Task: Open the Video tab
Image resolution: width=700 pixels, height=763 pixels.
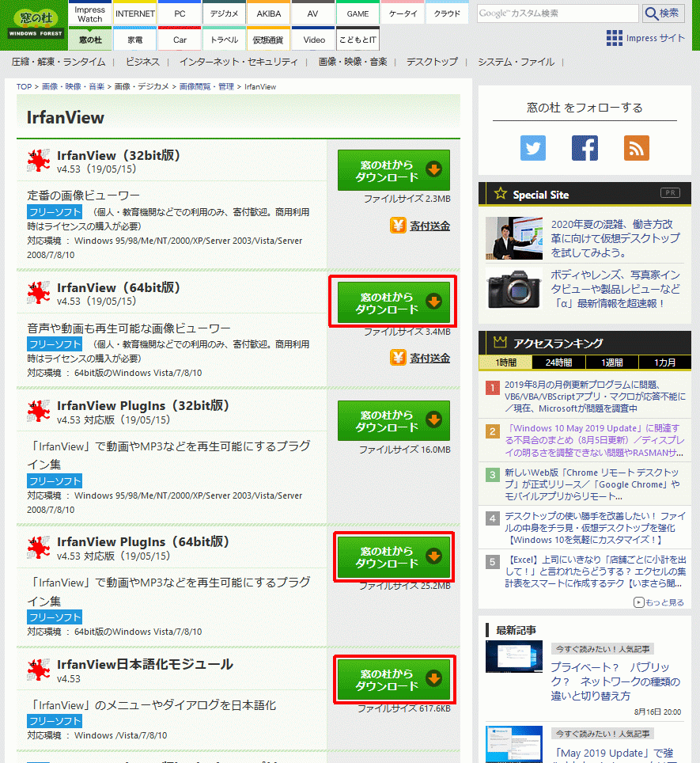Action: coord(313,40)
